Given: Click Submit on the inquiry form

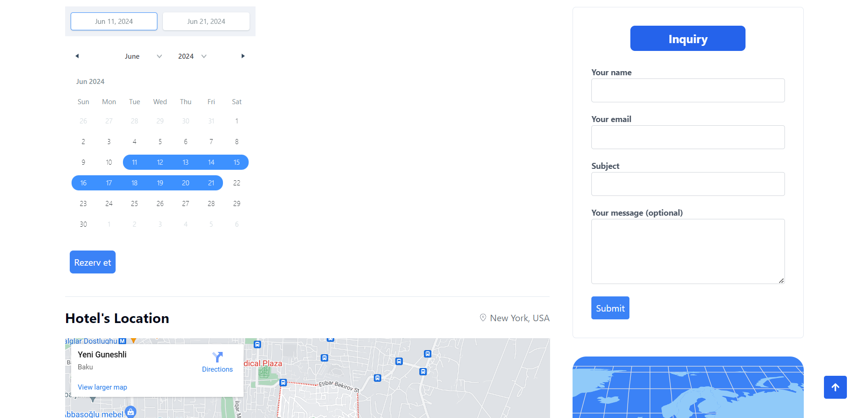Looking at the screenshot, I should (610, 307).
